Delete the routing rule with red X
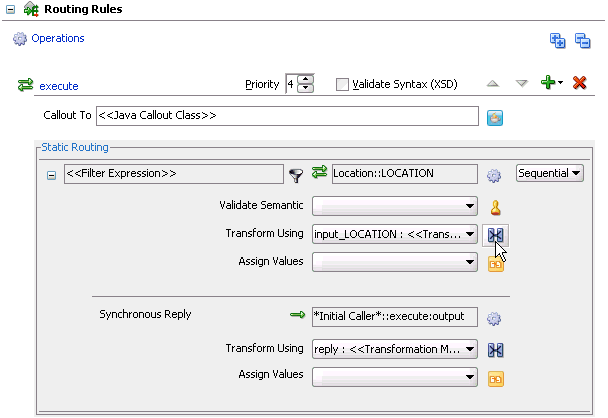 pyautogui.click(x=579, y=83)
